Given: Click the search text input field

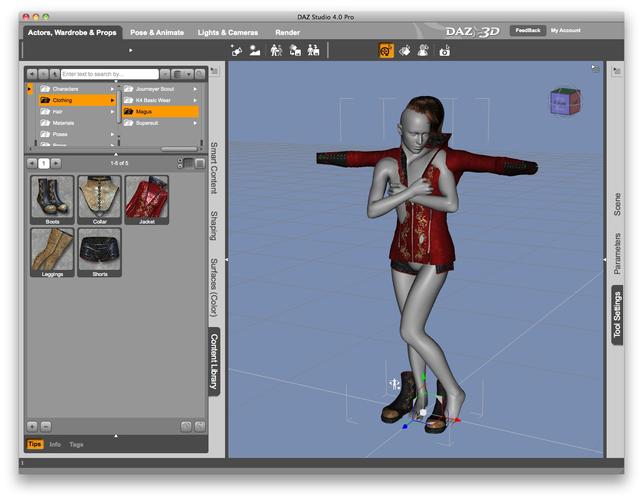Looking at the screenshot, I should 109,74.
